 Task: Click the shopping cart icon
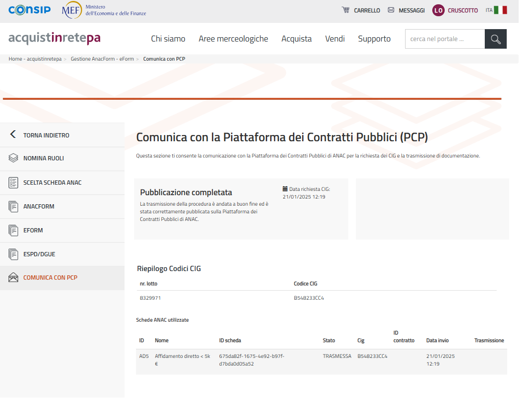345,10
